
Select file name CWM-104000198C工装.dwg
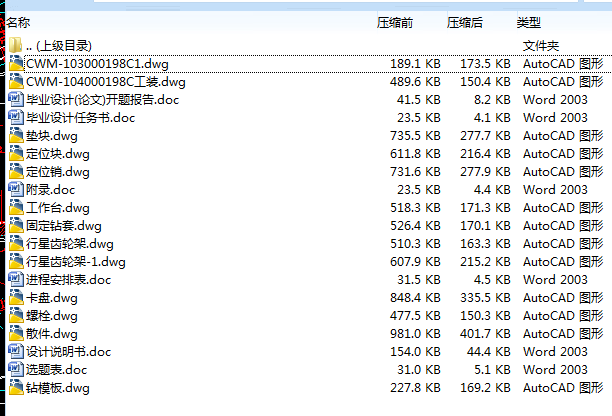(x=105, y=82)
